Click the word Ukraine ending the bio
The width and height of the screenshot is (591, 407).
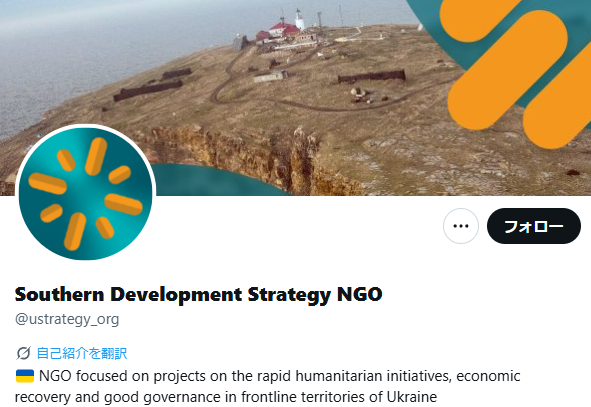tap(412, 397)
